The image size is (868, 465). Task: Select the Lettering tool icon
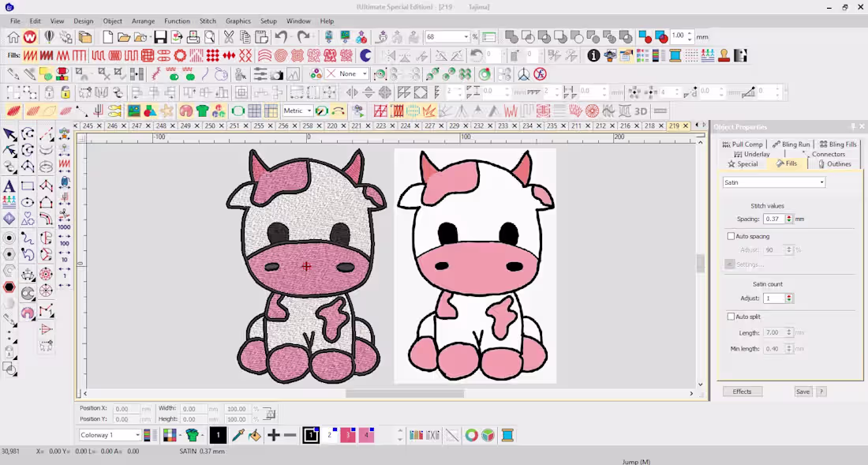pyautogui.click(x=9, y=186)
